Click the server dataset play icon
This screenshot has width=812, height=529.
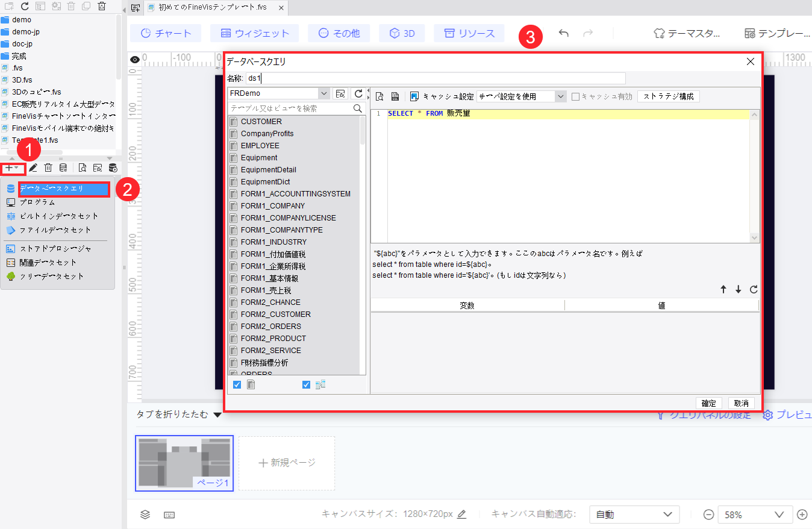[113, 168]
